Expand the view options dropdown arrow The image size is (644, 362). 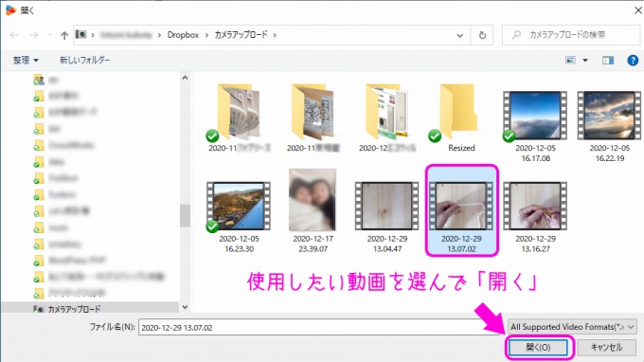(x=585, y=61)
